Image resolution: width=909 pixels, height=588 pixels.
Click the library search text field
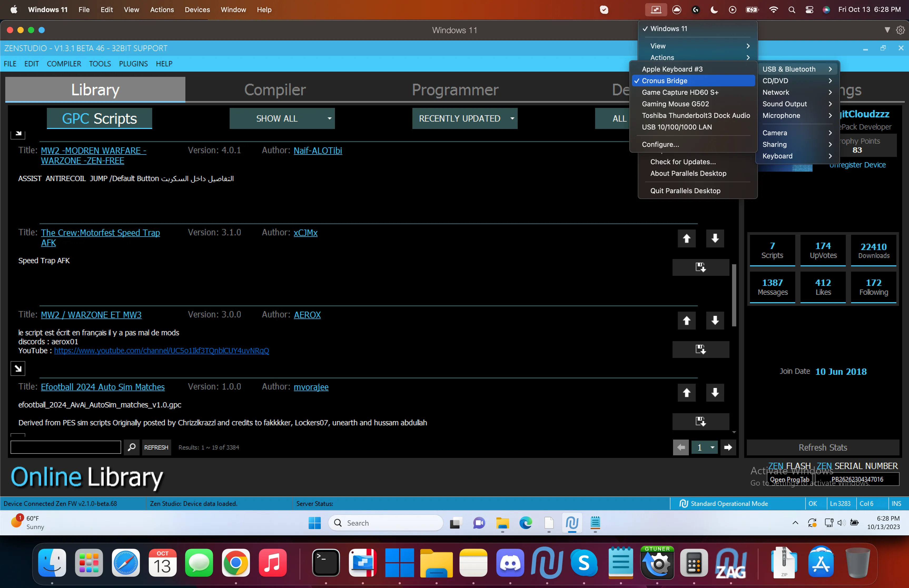tap(66, 447)
